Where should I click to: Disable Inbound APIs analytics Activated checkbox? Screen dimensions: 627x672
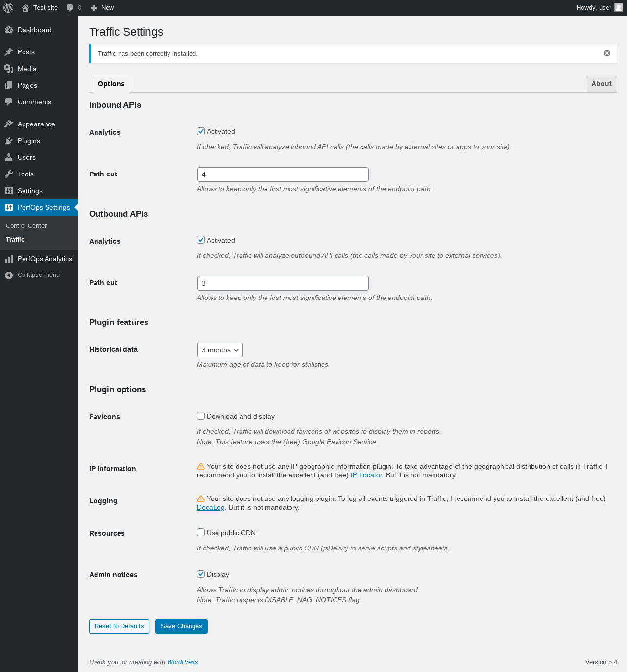click(x=201, y=131)
